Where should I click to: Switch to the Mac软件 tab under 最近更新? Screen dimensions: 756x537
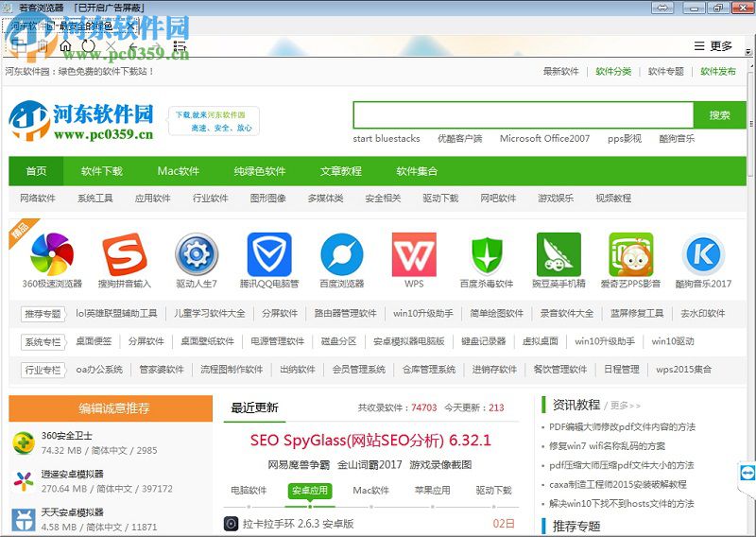pos(370,490)
